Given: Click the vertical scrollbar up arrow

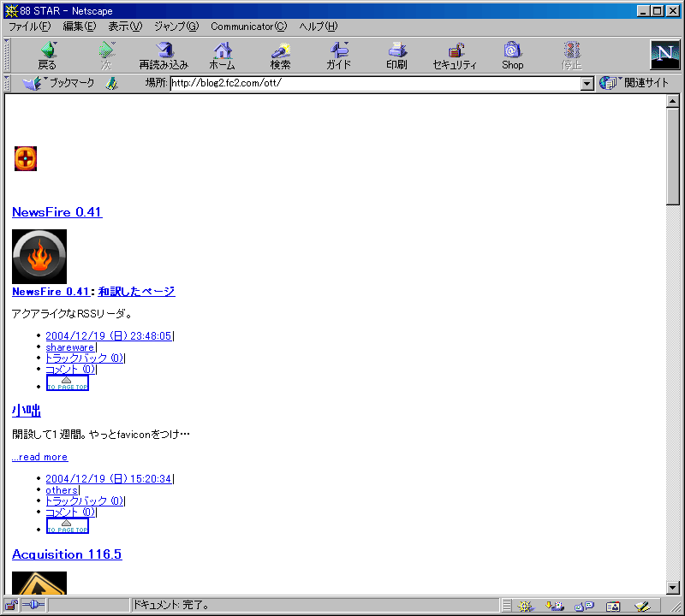Looking at the screenshot, I should (673, 101).
